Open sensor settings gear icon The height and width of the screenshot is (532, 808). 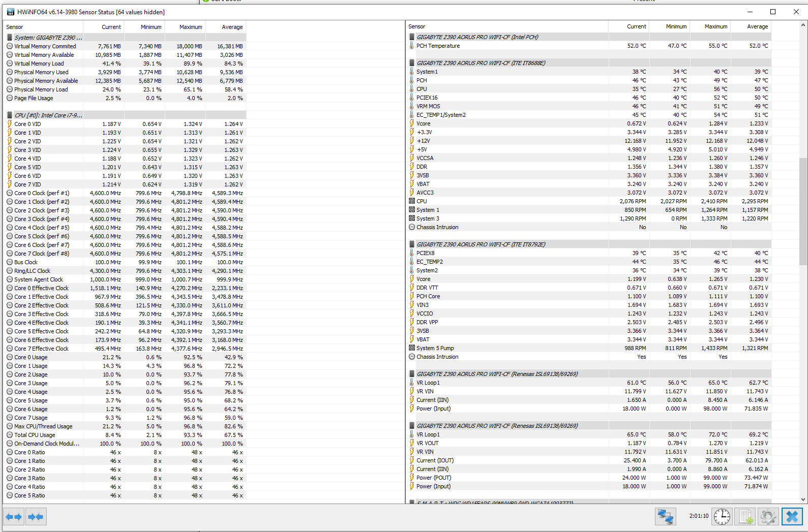pyautogui.click(x=768, y=517)
